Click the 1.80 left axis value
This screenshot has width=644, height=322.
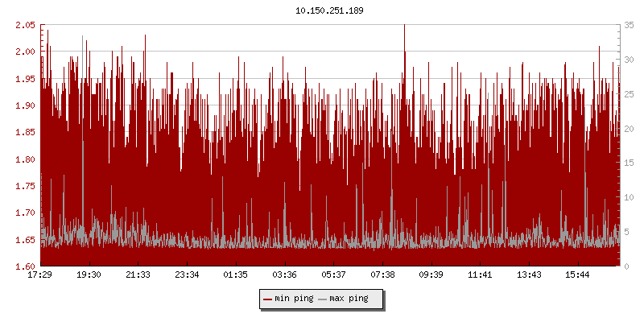click(x=26, y=159)
